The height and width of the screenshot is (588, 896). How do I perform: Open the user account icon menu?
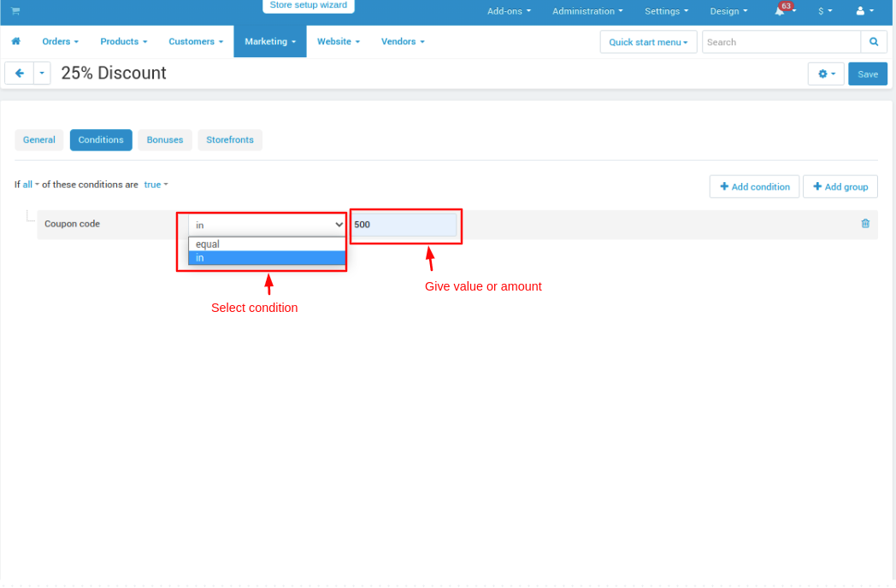coord(864,11)
